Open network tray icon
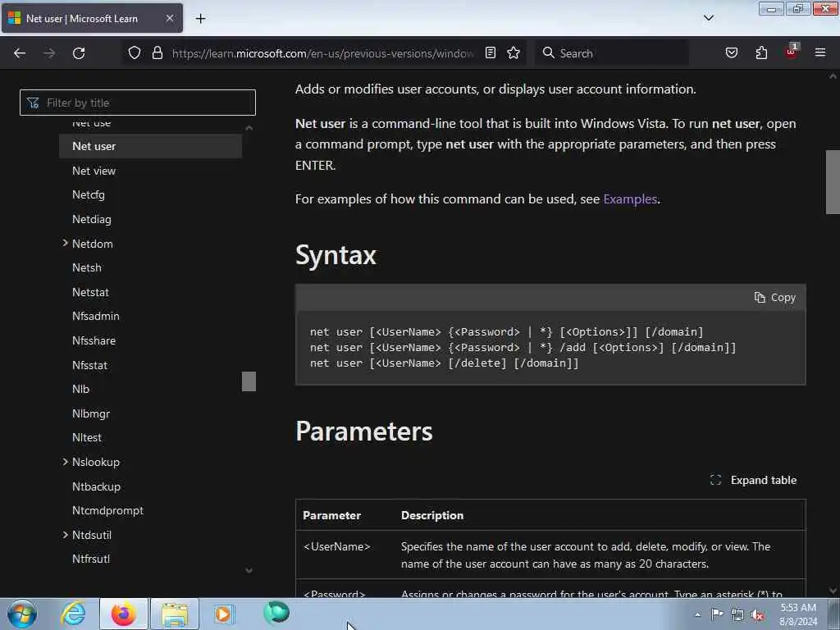The width and height of the screenshot is (840, 630). point(737,615)
